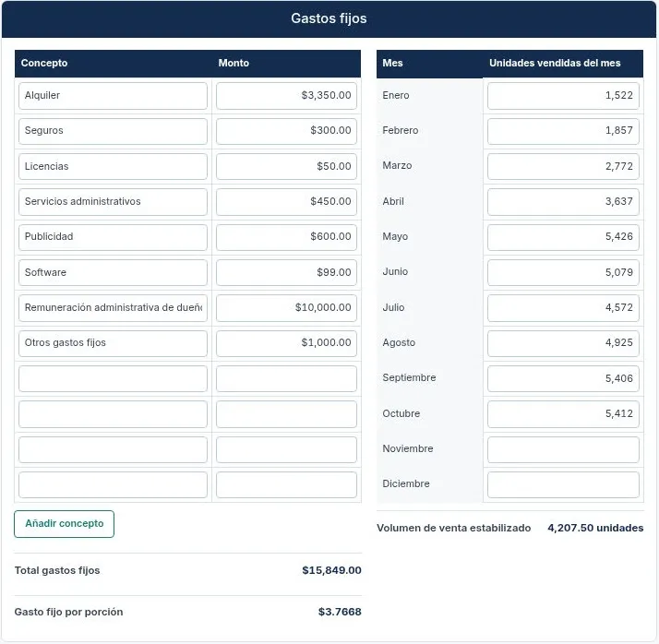This screenshot has height=644, width=659.
Task: Edit the Software concept field
Action: coord(113,272)
